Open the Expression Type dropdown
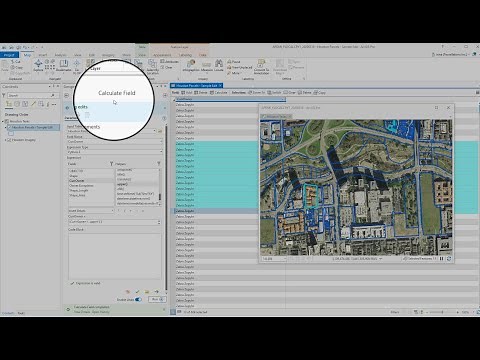This screenshot has width=480, height=360. click(161, 152)
